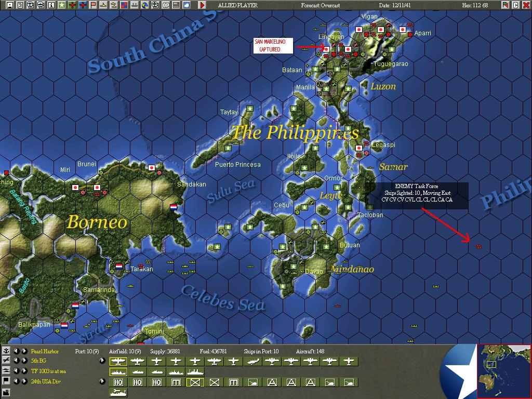Screen dimensions: 532x399
Task: Select the highlighted bomber icon in air groups row
Action: click(x=118, y=362)
